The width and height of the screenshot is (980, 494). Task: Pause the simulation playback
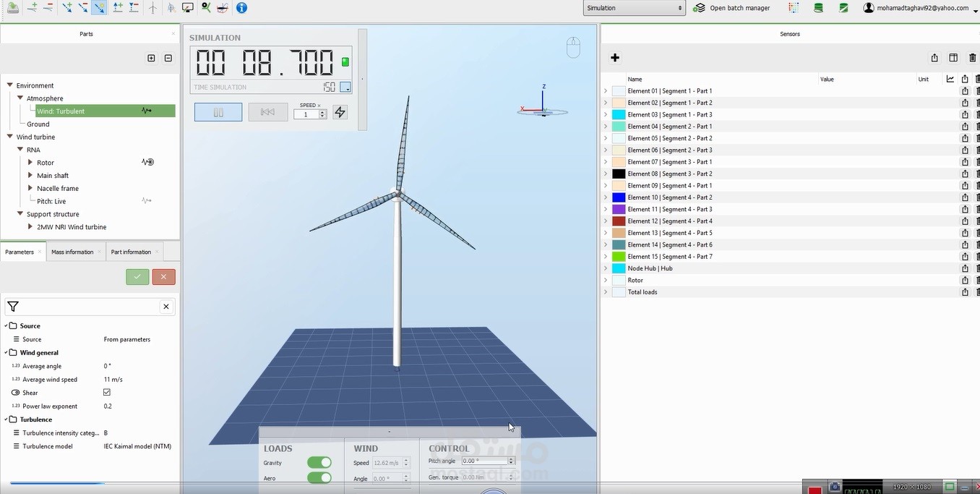point(218,112)
